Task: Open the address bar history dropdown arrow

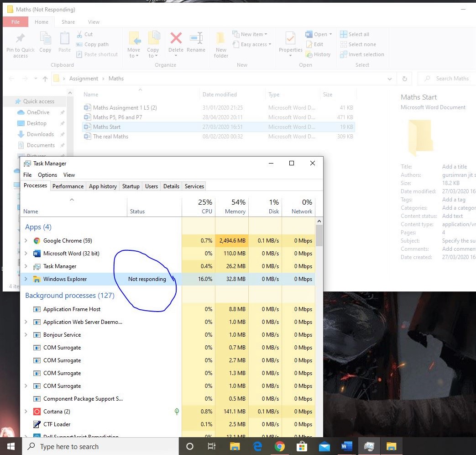Action: 389,79
